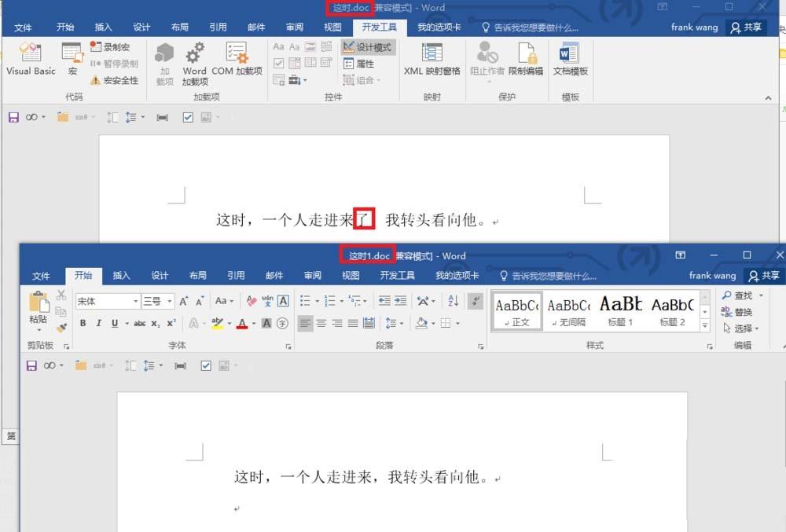Screen dimensions: 786x532
Task: Open the 宋体 font name dropdown
Action: click(x=136, y=300)
